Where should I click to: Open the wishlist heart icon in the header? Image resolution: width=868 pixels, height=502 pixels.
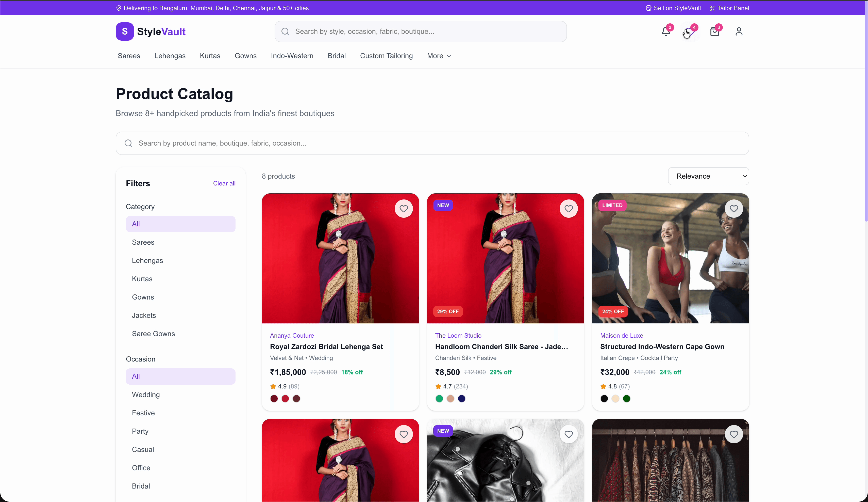(689, 32)
